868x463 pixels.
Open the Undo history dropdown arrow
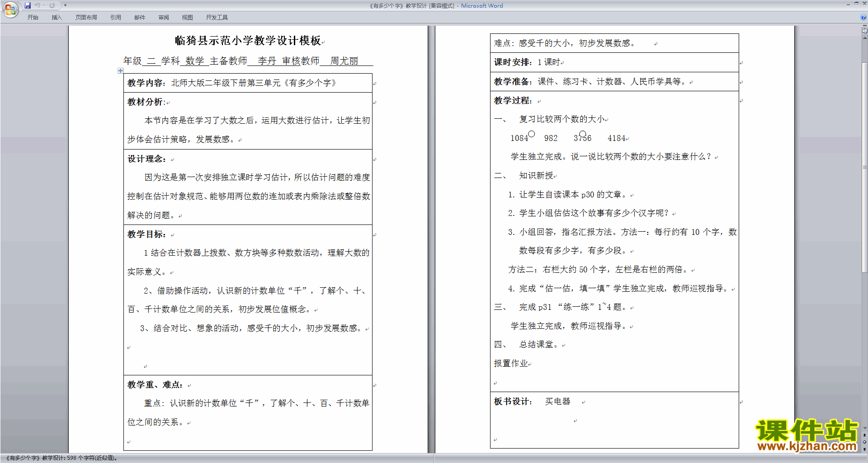coord(44,5)
